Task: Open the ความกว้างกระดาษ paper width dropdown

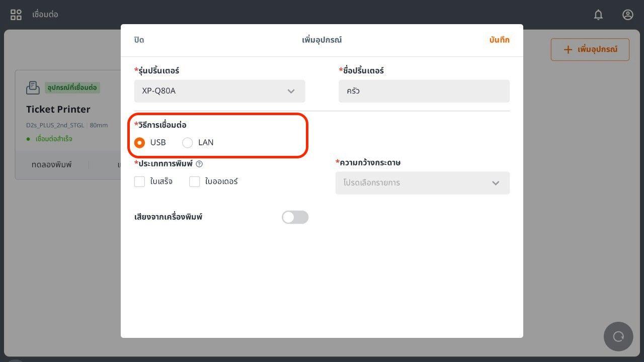Action: (x=422, y=183)
